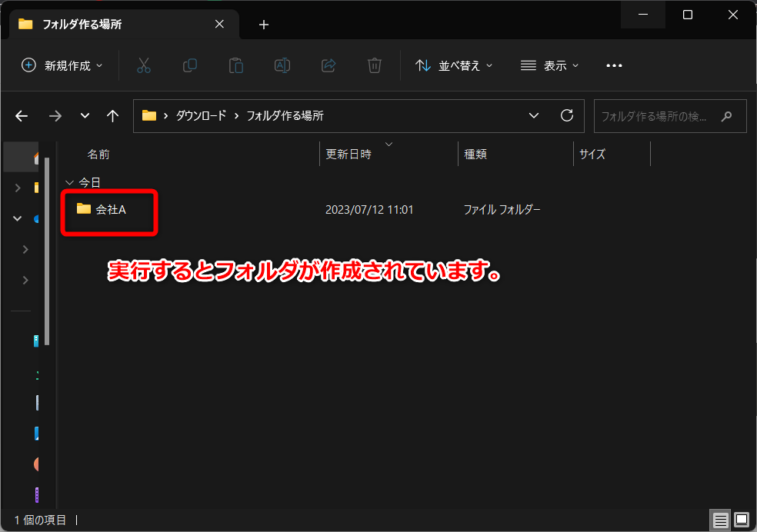Click the Cut scissors icon
This screenshot has height=532, width=757.
click(143, 65)
